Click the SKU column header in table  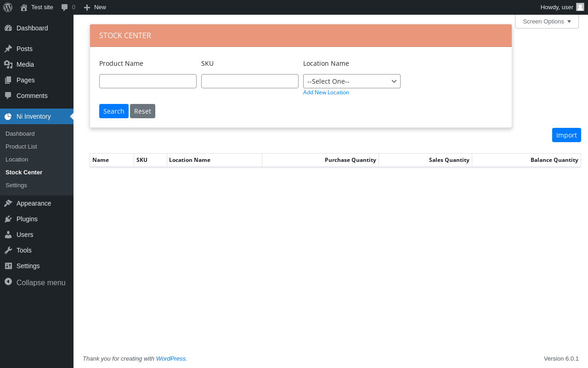tap(151, 160)
